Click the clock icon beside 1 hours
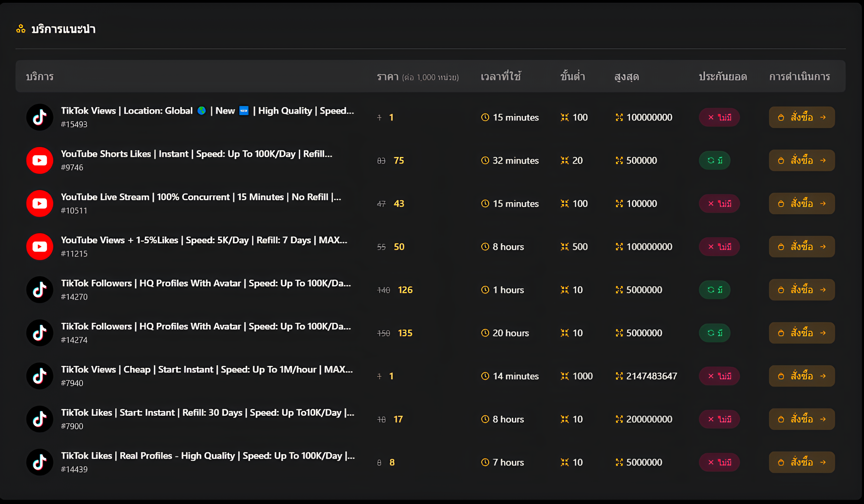Screen dimensions: 864x504 pyautogui.click(x=485, y=290)
